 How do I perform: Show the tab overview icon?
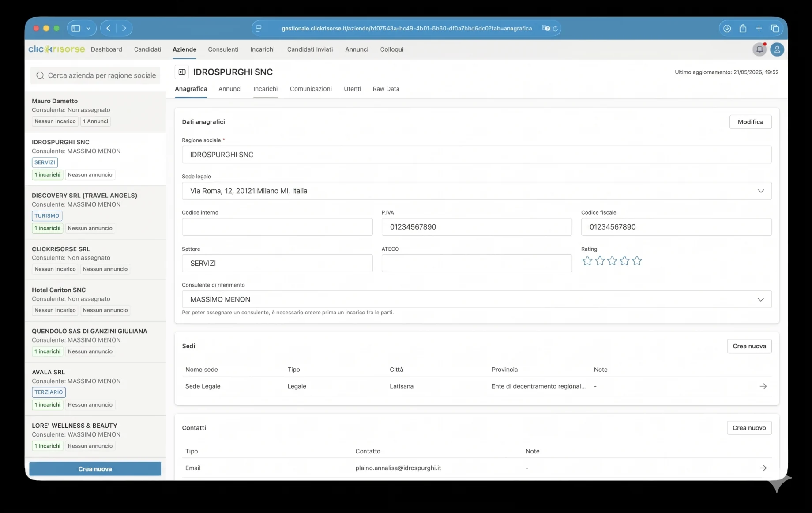(775, 28)
